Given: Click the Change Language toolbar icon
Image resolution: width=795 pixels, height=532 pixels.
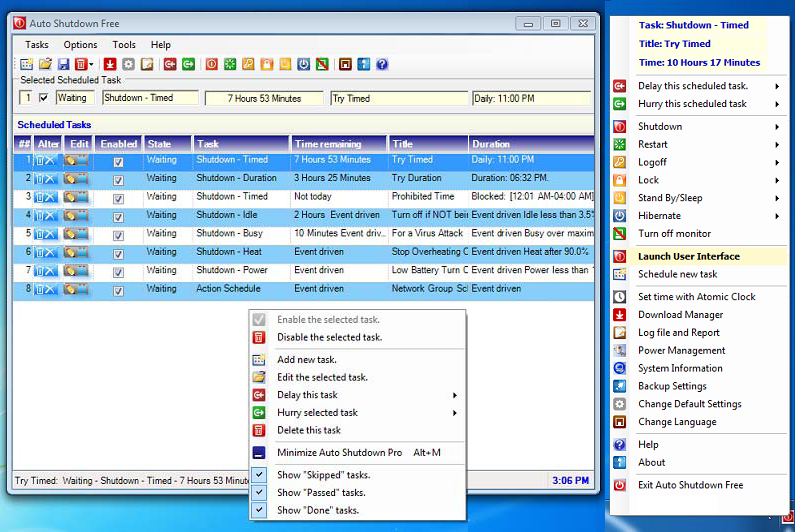Looking at the screenshot, I should click(x=345, y=64).
